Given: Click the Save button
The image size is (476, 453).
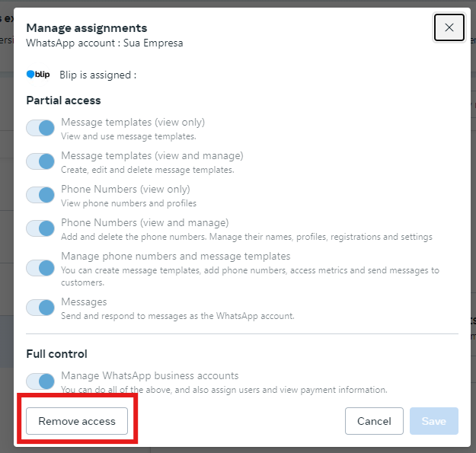Looking at the screenshot, I should tap(434, 421).
